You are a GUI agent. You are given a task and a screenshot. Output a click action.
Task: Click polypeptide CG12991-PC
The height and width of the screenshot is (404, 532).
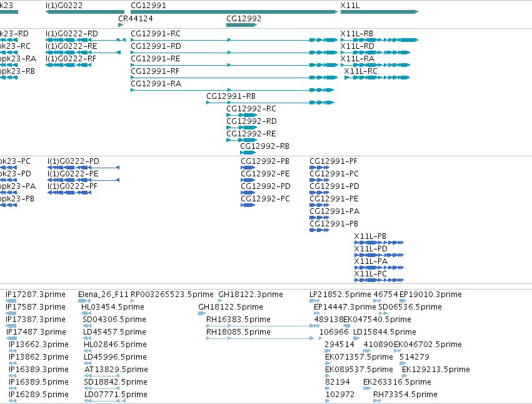(319, 180)
